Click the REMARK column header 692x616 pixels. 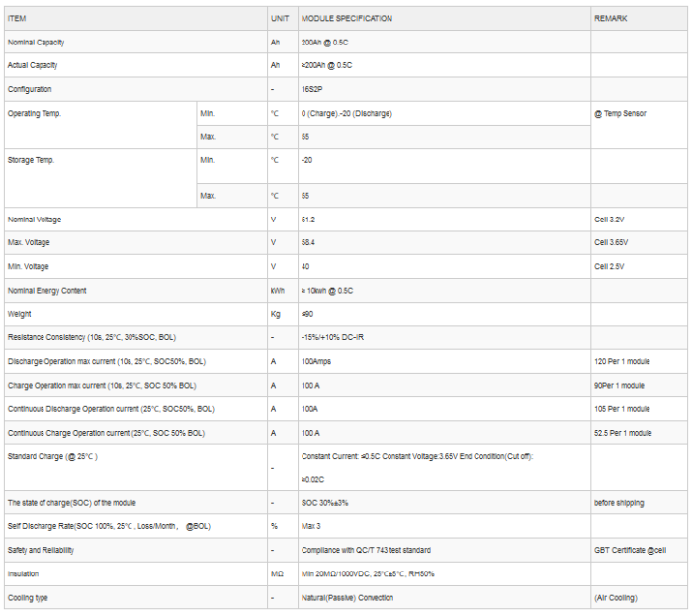pyautogui.click(x=610, y=18)
